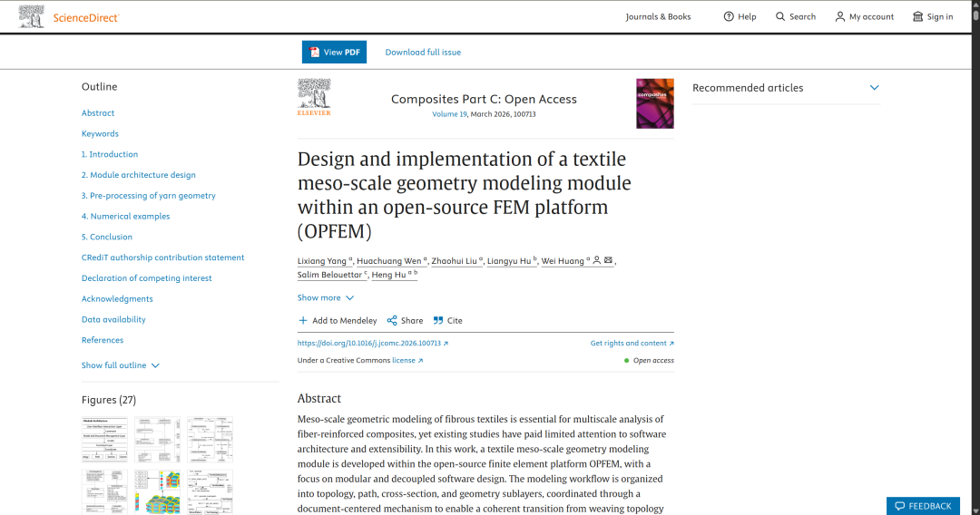Open the first figure thumbnail (Module Architecture)
The width and height of the screenshot is (980, 515).
click(x=104, y=440)
